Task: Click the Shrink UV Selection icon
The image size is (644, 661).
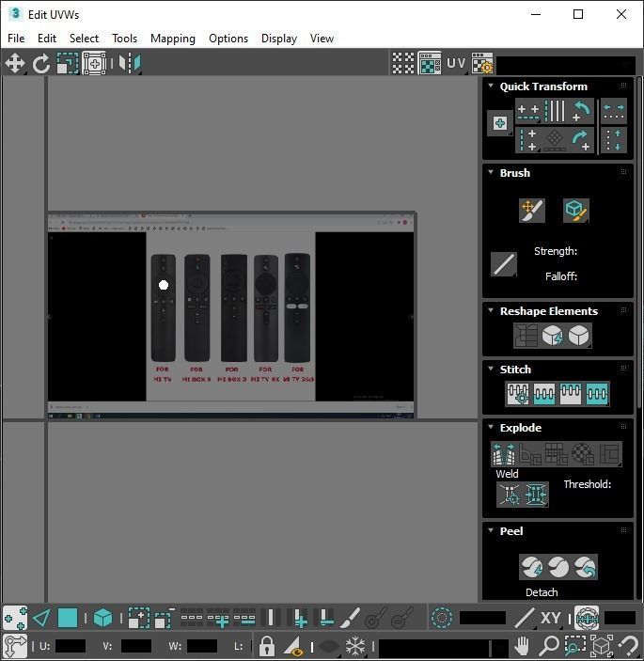Action: pos(165,619)
